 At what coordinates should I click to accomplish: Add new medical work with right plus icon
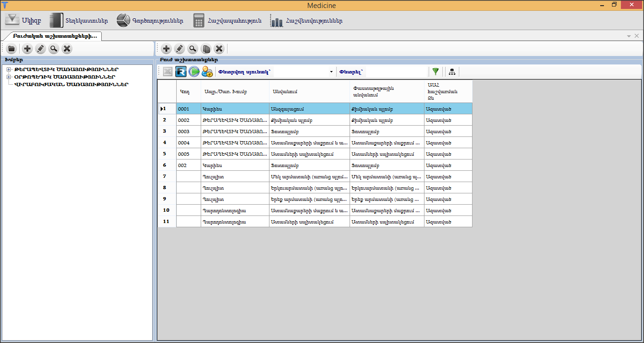[x=166, y=48]
